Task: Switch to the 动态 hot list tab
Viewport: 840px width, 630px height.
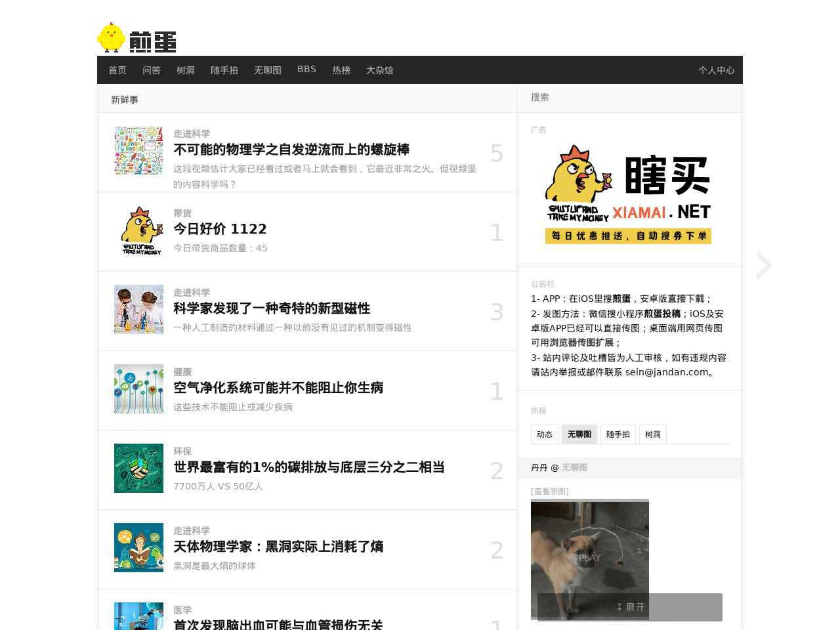Action: (x=545, y=434)
